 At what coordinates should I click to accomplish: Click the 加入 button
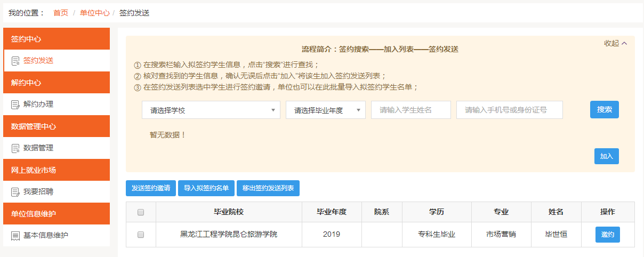(x=606, y=156)
